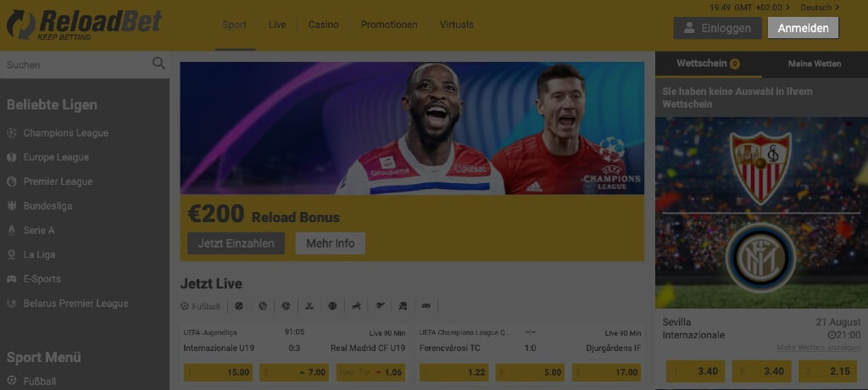The image size is (868, 390).
Task: Click the UEFA-Jugendliga league label
Action: click(x=210, y=332)
